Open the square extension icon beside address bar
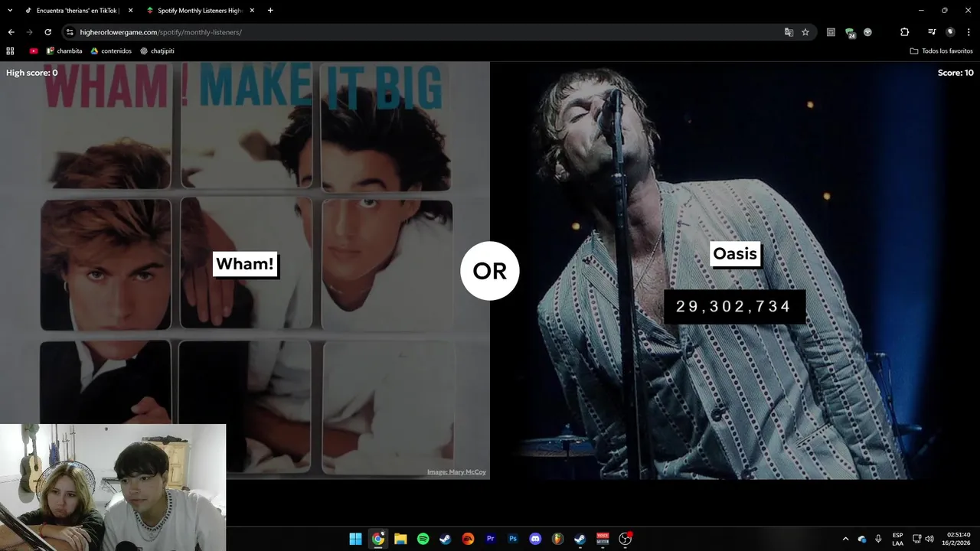The width and height of the screenshot is (980, 551). 831,32
